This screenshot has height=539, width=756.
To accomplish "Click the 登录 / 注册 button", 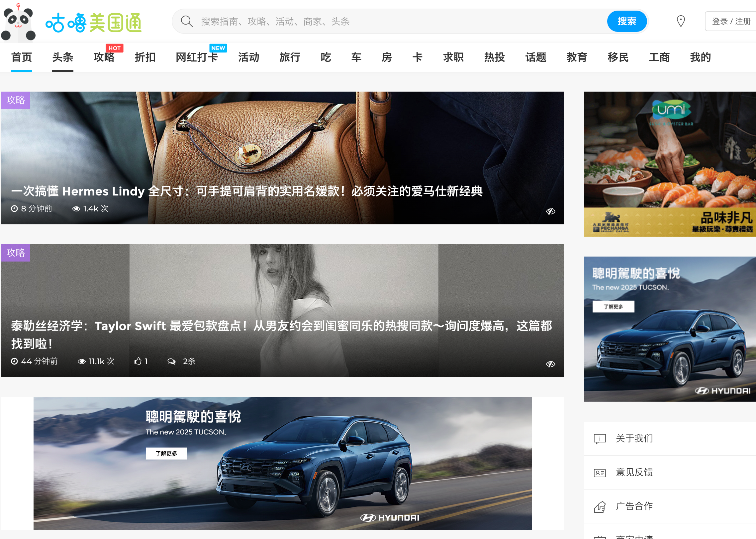I will (x=731, y=22).
